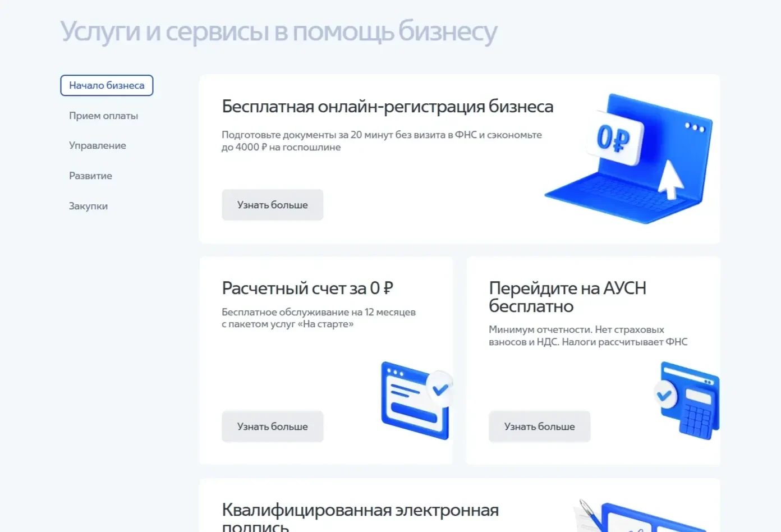The height and width of the screenshot is (532, 781).
Task: Click the document with checkmark illustration
Action: tap(416, 400)
